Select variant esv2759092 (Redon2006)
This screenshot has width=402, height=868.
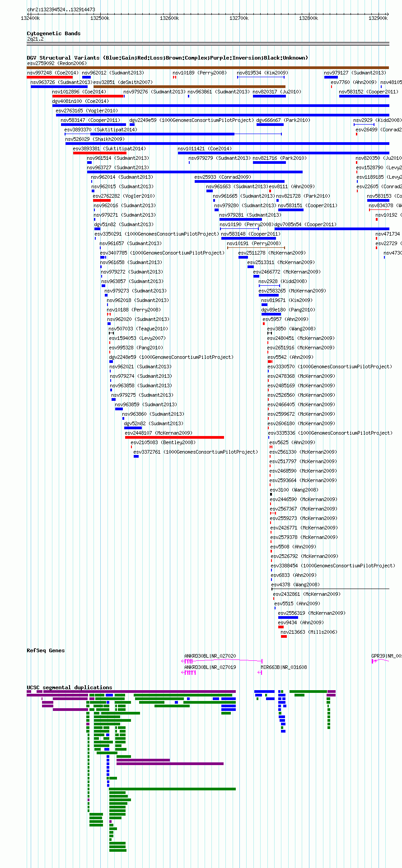(x=208, y=68)
